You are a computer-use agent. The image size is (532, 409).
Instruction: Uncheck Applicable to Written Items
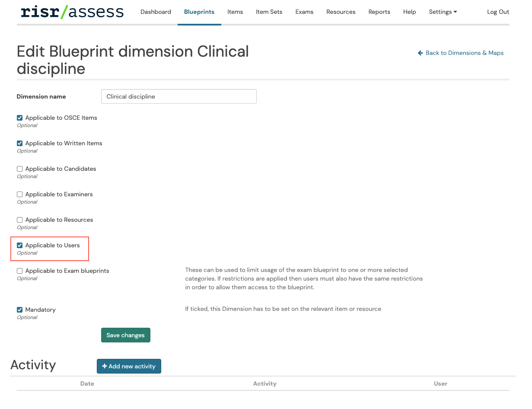click(19, 143)
